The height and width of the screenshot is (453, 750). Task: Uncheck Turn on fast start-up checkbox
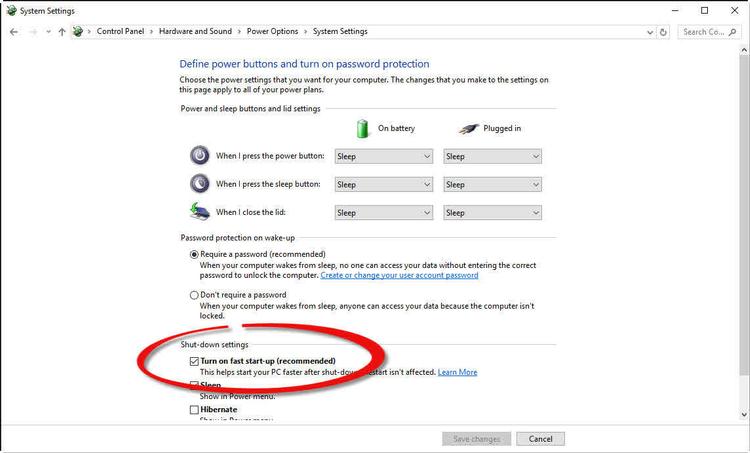tap(194, 361)
